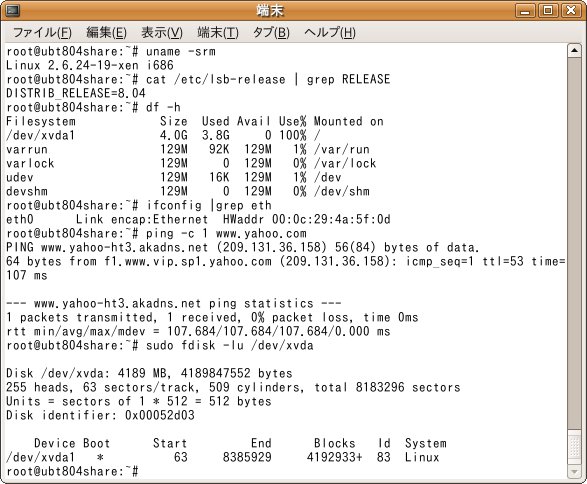Maximize the terminal window

click(x=548, y=10)
